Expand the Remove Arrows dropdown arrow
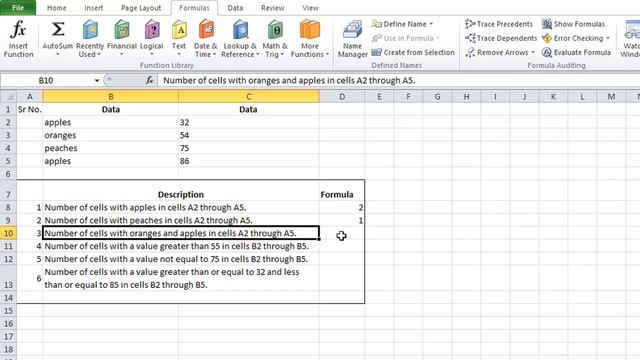 point(533,52)
